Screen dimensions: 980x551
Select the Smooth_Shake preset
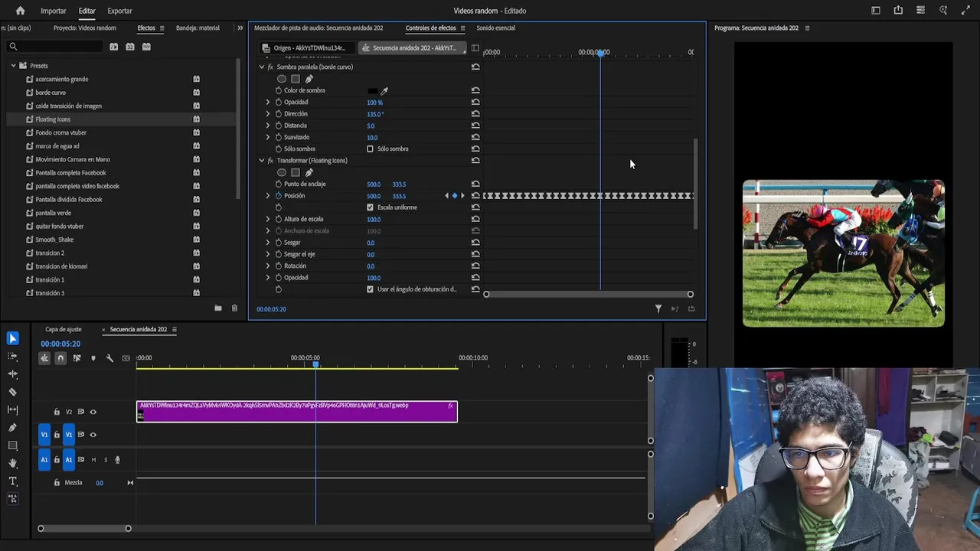click(54, 240)
